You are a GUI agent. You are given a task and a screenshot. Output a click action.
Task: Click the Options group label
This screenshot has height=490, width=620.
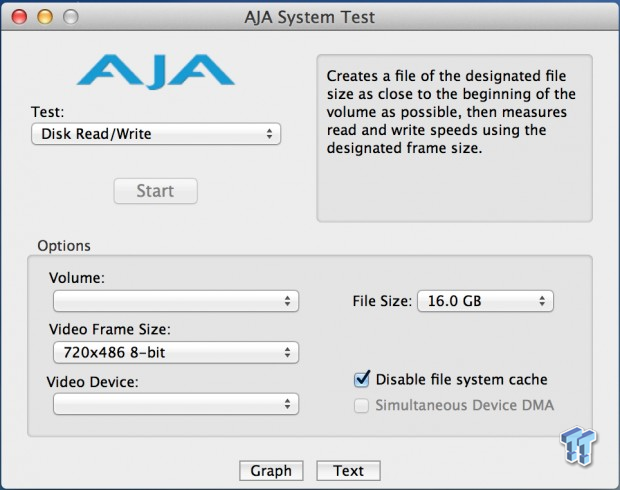pyautogui.click(x=64, y=246)
